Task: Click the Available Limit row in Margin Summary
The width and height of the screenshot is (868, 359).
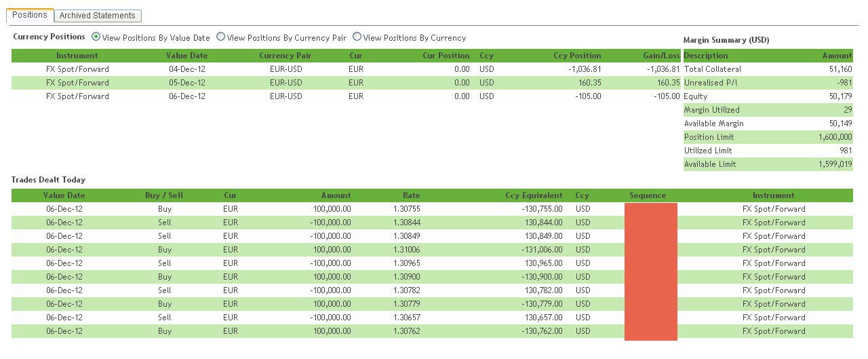Action: point(767,164)
